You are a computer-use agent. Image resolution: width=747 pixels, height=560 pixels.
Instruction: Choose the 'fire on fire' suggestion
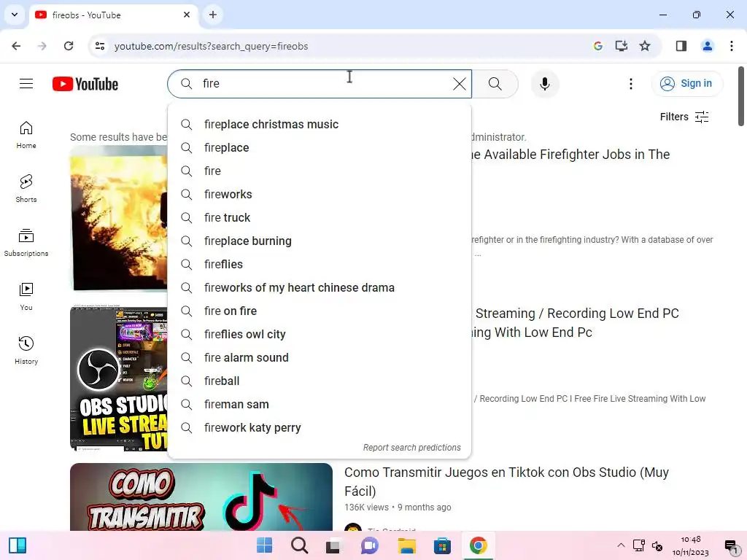pyautogui.click(x=320, y=311)
